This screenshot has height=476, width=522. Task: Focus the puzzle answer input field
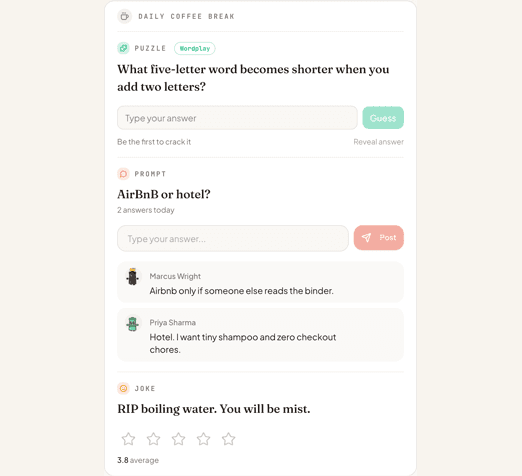[x=237, y=118]
